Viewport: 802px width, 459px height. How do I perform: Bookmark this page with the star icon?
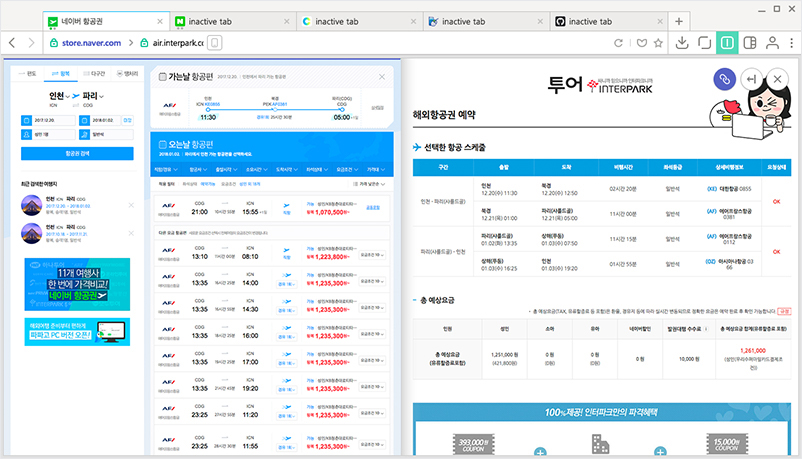[x=658, y=43]
